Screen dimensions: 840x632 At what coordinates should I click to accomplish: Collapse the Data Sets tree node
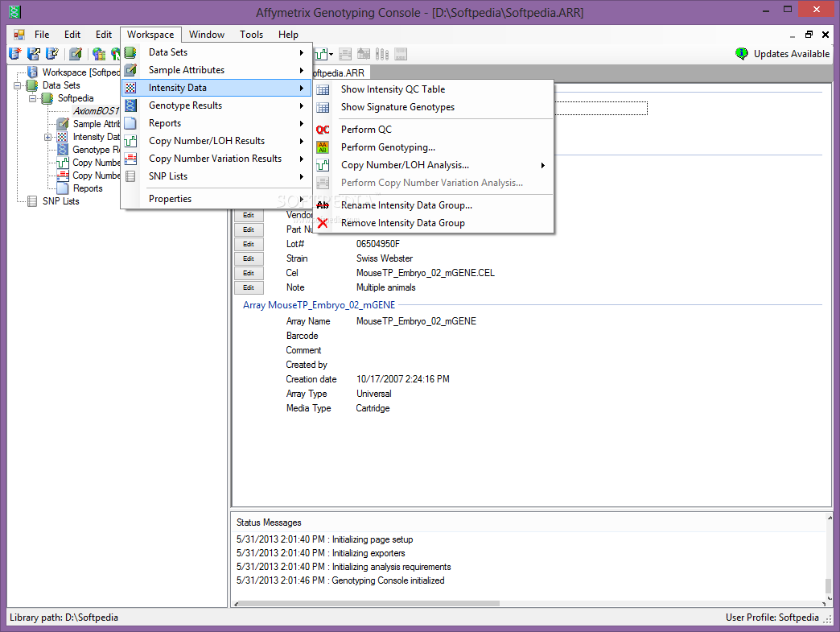tap(18, 86)
